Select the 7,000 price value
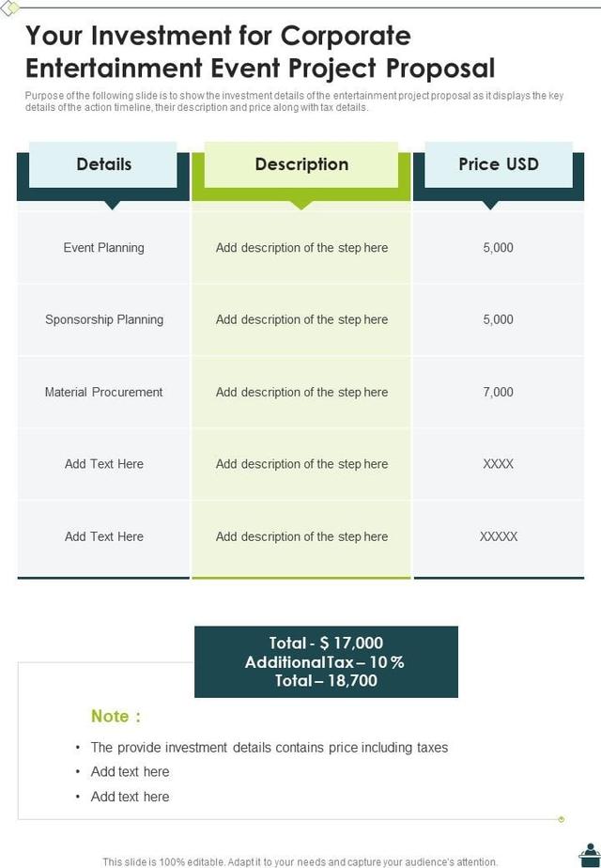 (499, 392)
